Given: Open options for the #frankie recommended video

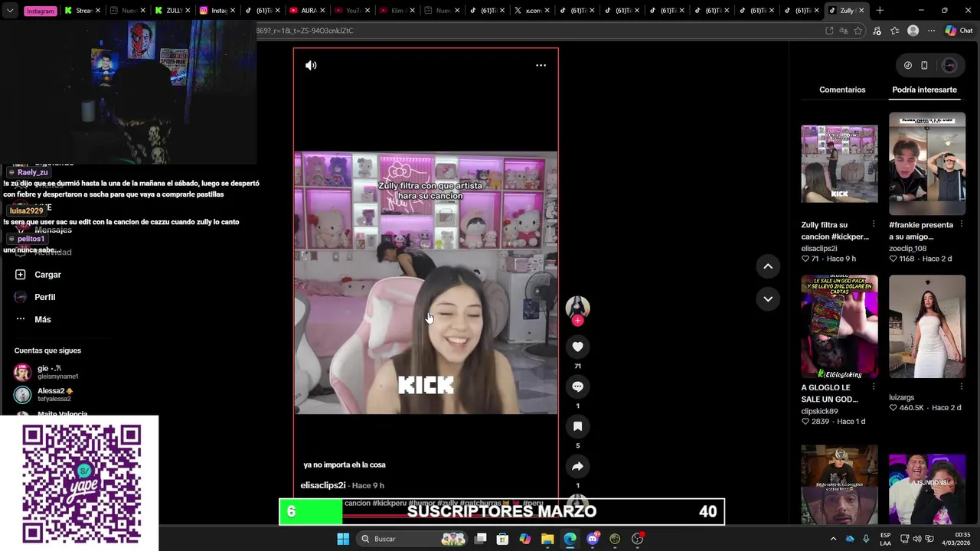Looking at the screenshot, I should tap(962, 225).
